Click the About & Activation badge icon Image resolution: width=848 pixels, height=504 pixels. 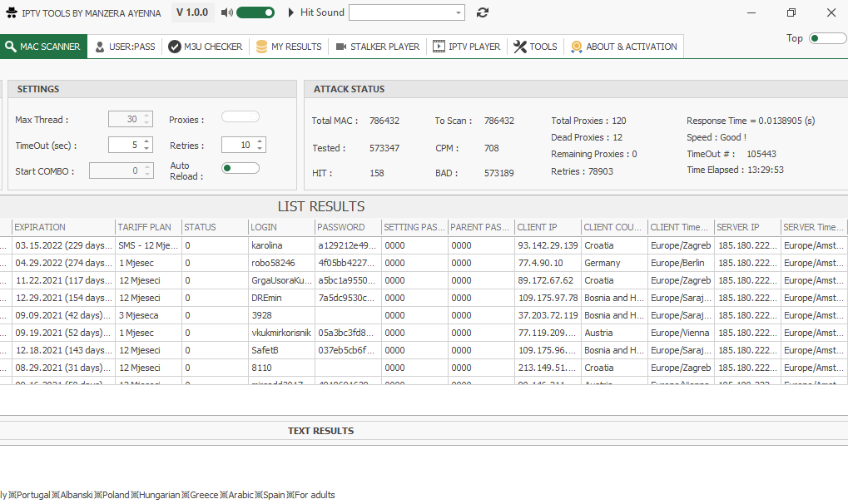577,47
